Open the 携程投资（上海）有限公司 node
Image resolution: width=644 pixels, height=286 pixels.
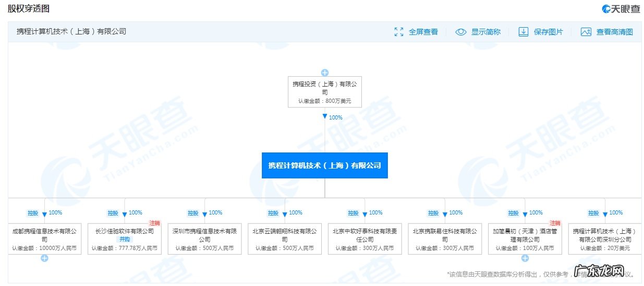click(325, 92)
